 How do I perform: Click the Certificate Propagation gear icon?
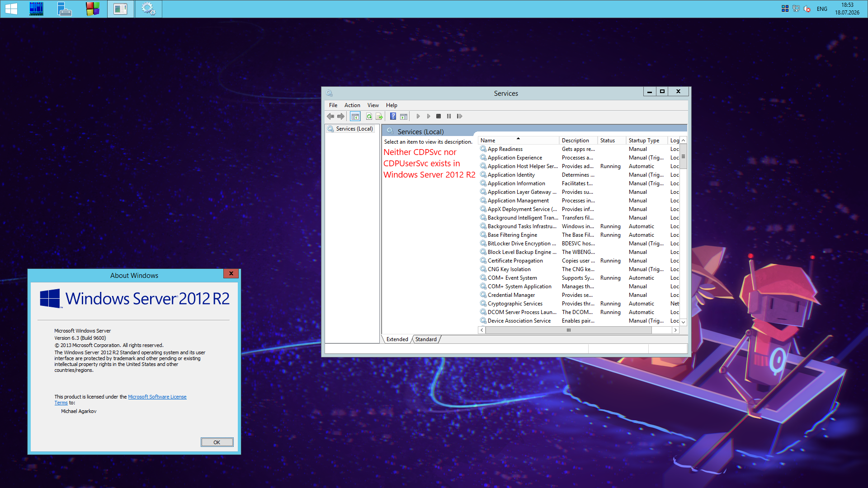pyautogui.click(x=483, y=261)
